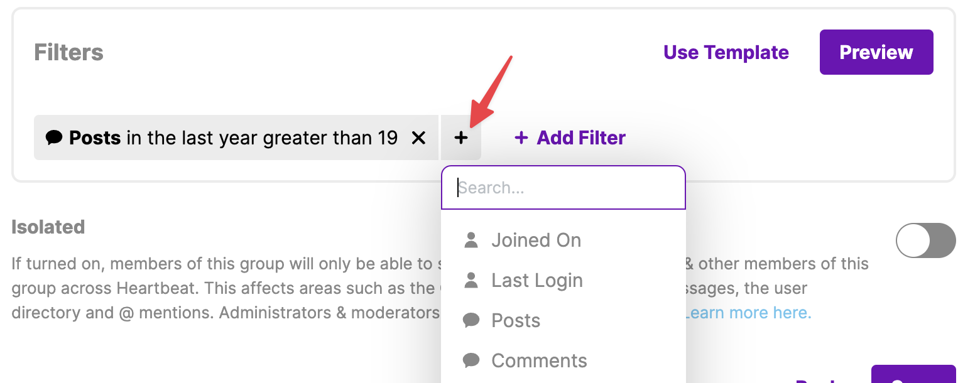Select Last Login in the dropdown list
Viewport: 980px width, 383px height.
pyautogui.click(x=563, y=280)
